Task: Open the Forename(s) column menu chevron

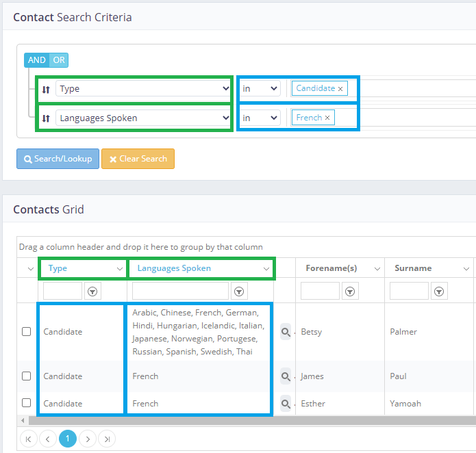Action: click(377, 269)
